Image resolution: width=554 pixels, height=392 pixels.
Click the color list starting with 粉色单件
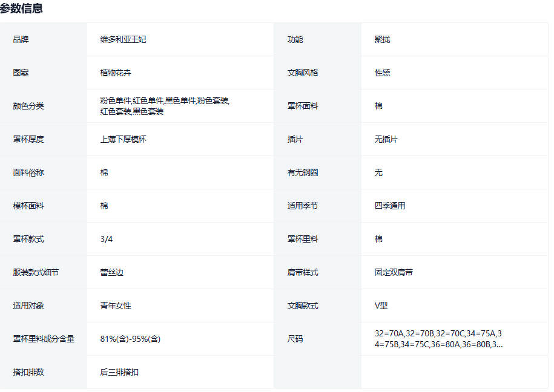(165, 106)
